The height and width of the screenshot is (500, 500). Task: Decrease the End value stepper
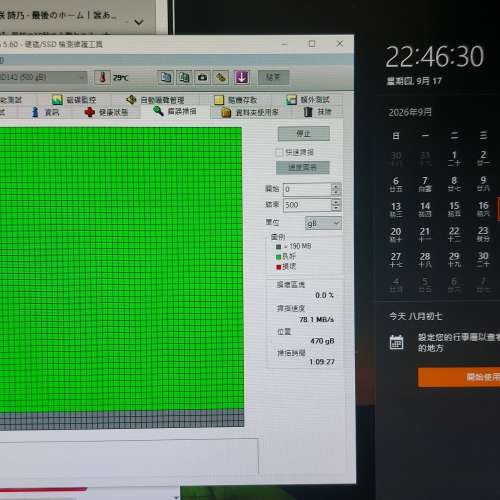[336, 208]
